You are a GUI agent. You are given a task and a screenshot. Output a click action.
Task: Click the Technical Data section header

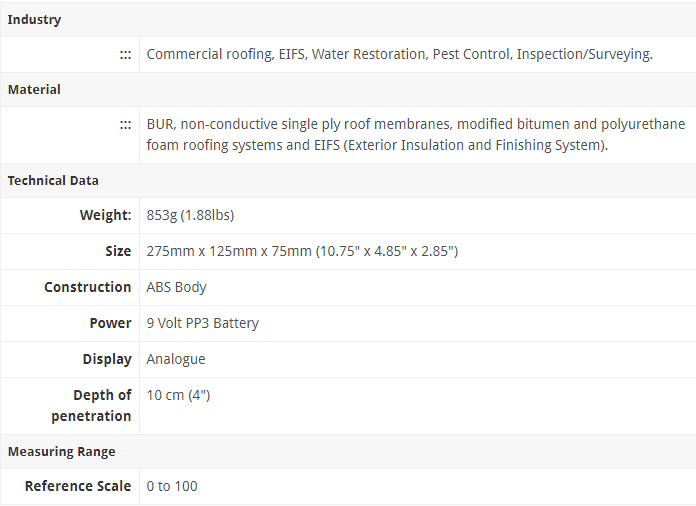pos(52,181)
